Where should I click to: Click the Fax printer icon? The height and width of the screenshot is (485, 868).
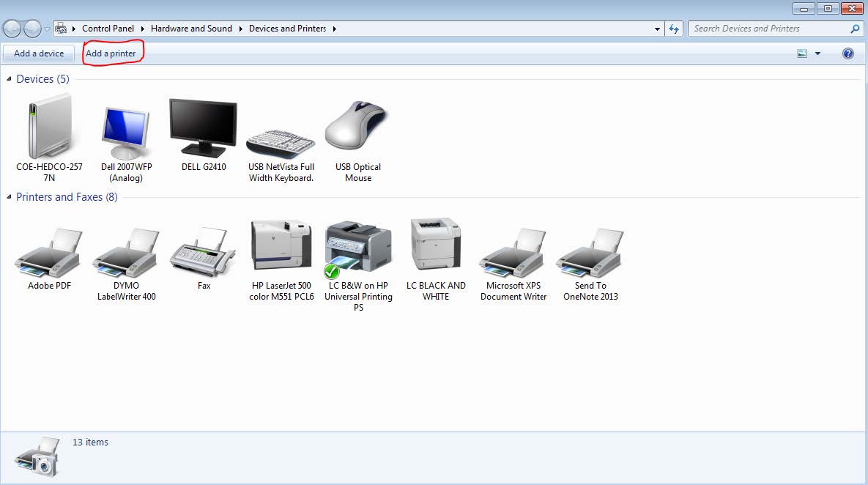click(203, 249)
